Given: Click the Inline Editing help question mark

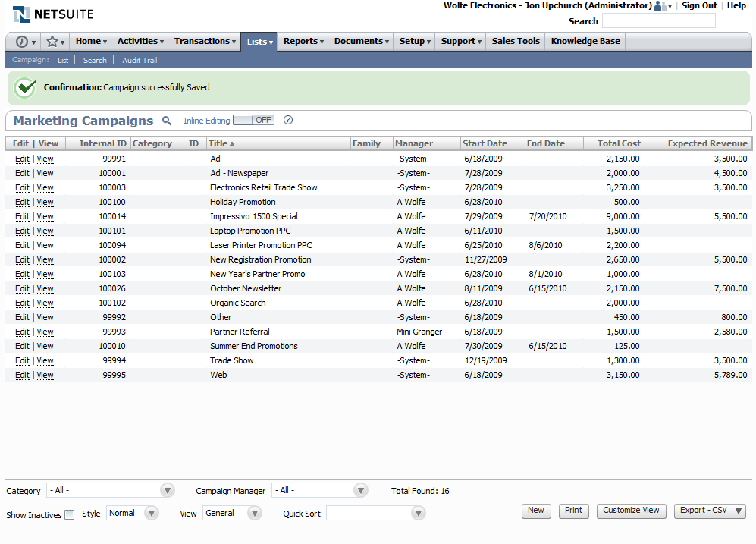Looking at the screenshot, I should coord(287,121).
